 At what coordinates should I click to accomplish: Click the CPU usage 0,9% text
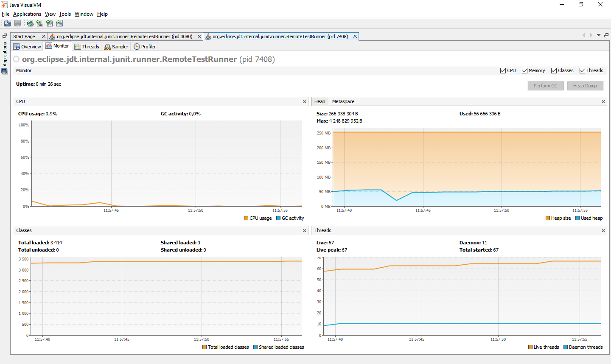pos(38,114)
